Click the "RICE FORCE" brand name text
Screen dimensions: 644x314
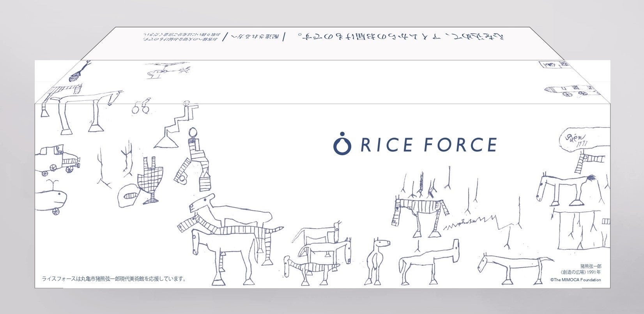coord(429,145)
